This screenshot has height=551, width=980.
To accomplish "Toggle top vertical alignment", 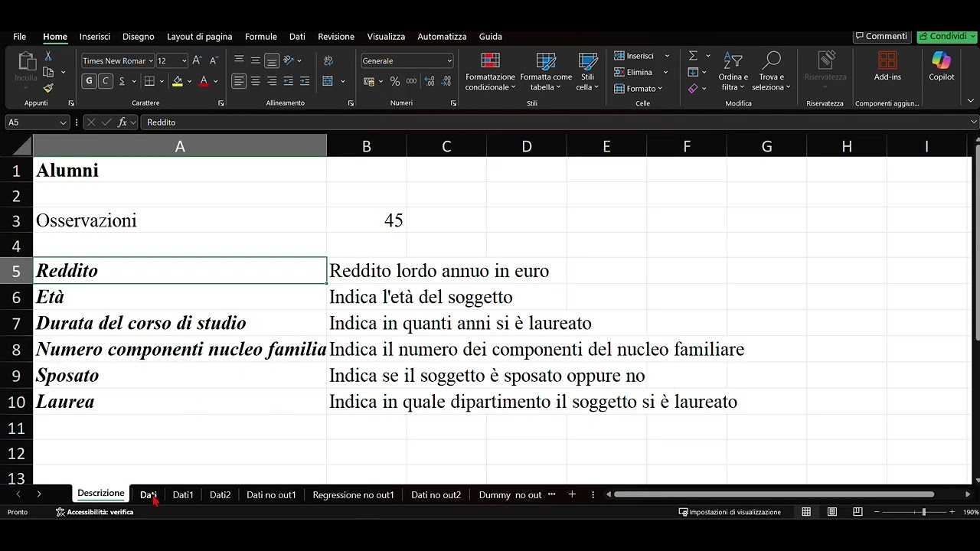I will [x=239, y=60].
